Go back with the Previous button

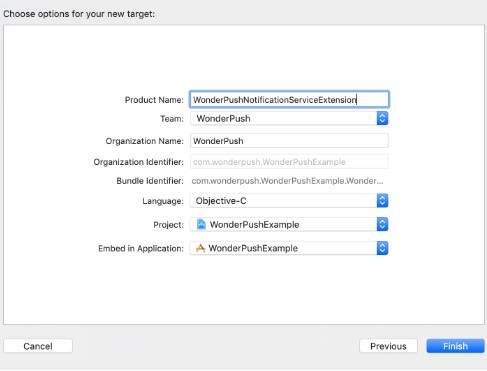388,346
